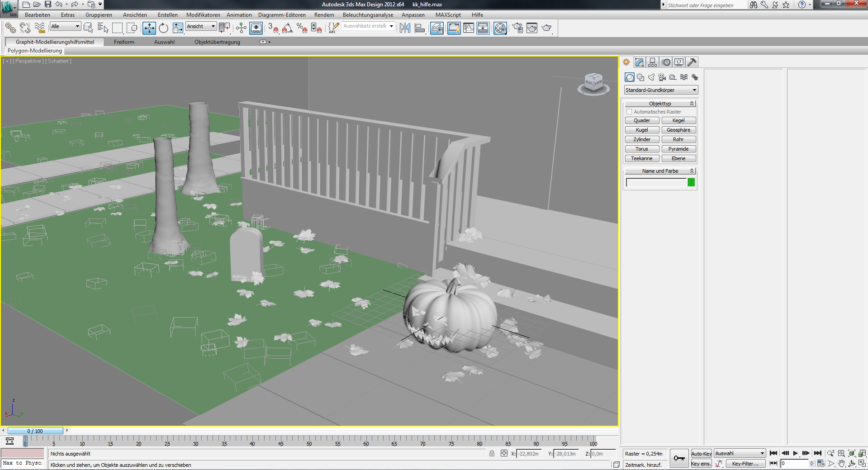Open the Modify command panel tab

point(640,62)
